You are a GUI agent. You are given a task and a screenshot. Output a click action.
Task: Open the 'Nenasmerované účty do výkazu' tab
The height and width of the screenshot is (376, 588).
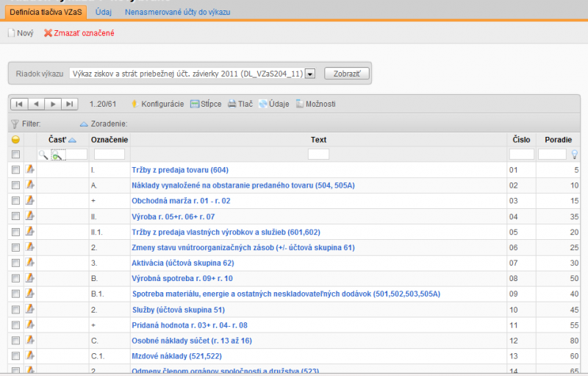(177, 12)
